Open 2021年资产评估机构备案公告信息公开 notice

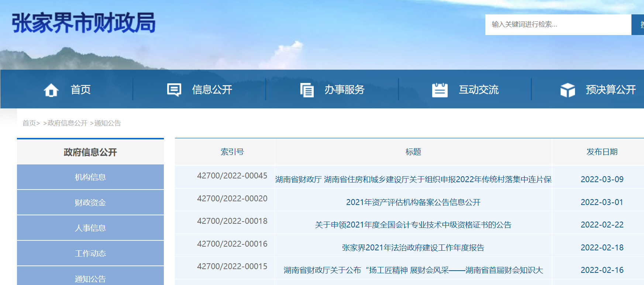click(413, 202)
